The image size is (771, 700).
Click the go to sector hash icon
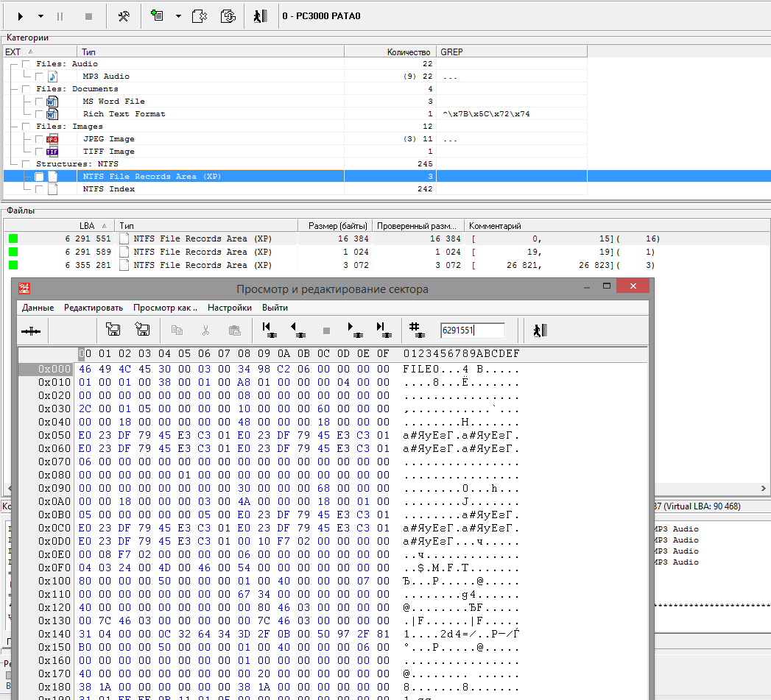click(x=415, y=330)
